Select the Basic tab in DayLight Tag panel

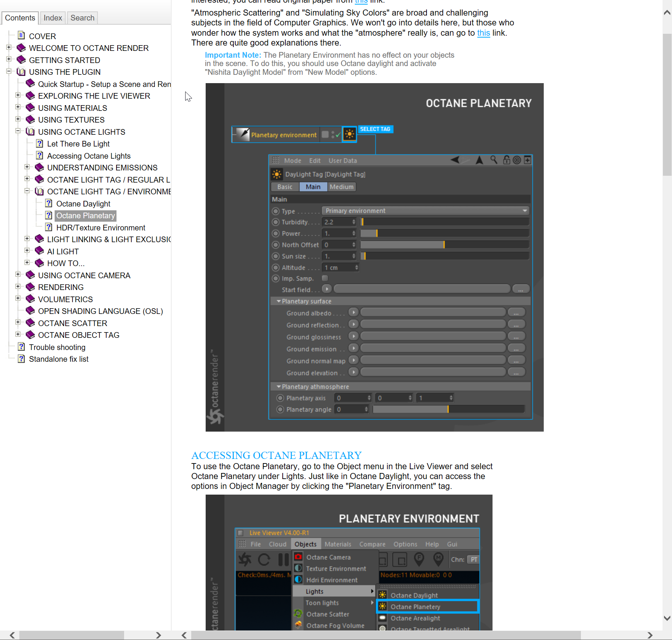pyautogui.click(x=285, y=187)
